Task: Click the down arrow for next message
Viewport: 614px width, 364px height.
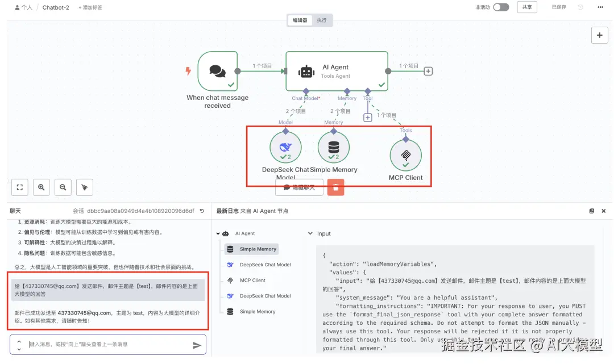Action: pyautogui.click(x=19, y=349)
